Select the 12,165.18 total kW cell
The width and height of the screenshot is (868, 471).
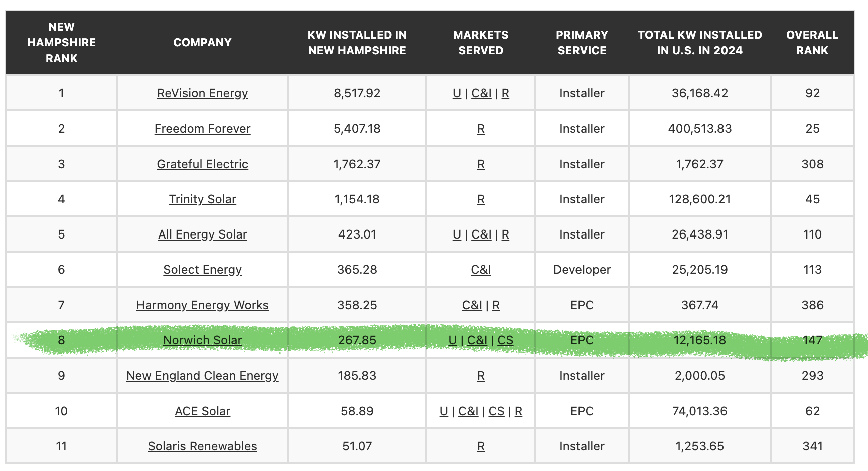pos(700,340)
